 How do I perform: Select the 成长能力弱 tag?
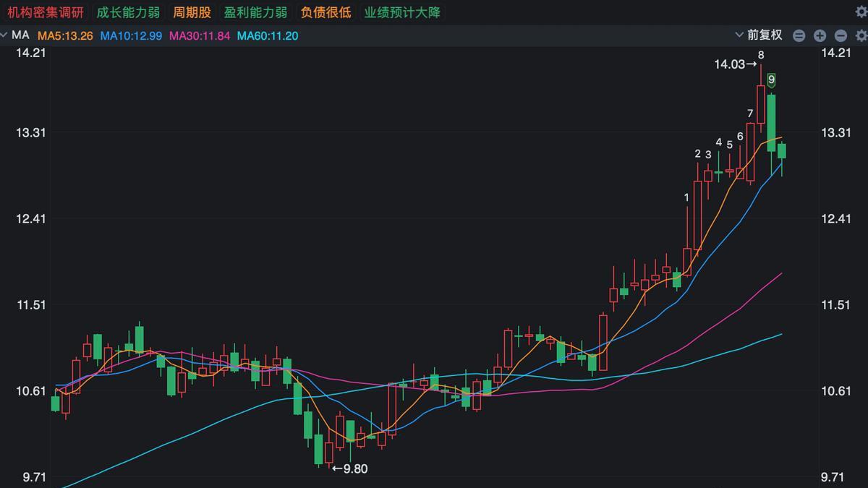coord(128,12)
